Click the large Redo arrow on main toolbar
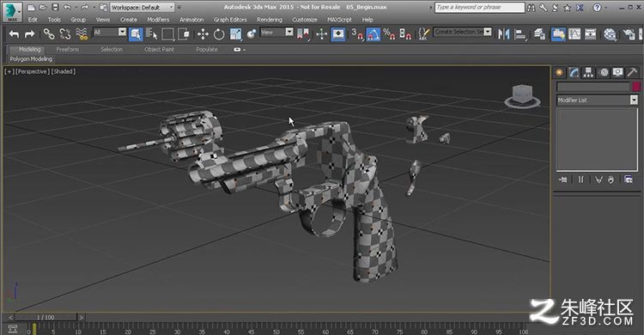 coord(29,34)
